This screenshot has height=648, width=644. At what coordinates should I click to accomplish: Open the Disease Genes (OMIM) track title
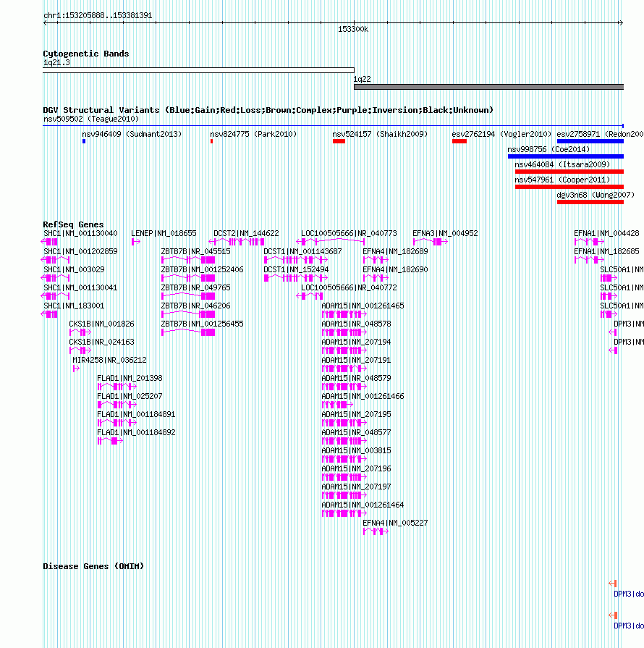tap(93, 566)
